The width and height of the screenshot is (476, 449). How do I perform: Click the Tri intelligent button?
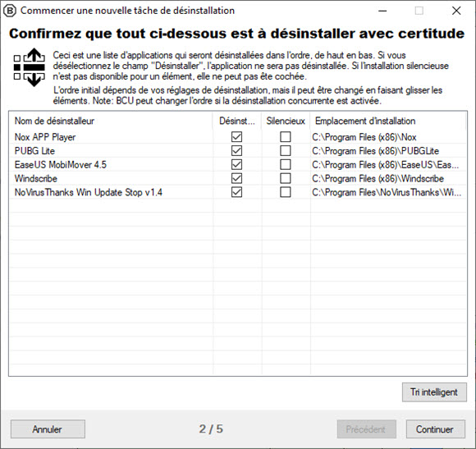[x=434, y=392]
